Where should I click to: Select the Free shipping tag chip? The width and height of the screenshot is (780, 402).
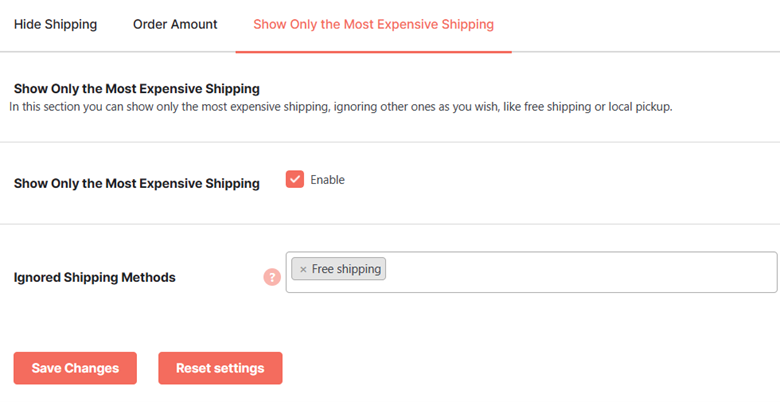coord(339,269)
